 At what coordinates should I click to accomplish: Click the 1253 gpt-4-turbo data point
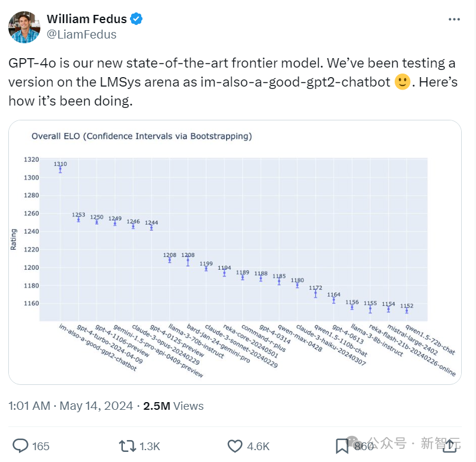[x=78, y=219]
